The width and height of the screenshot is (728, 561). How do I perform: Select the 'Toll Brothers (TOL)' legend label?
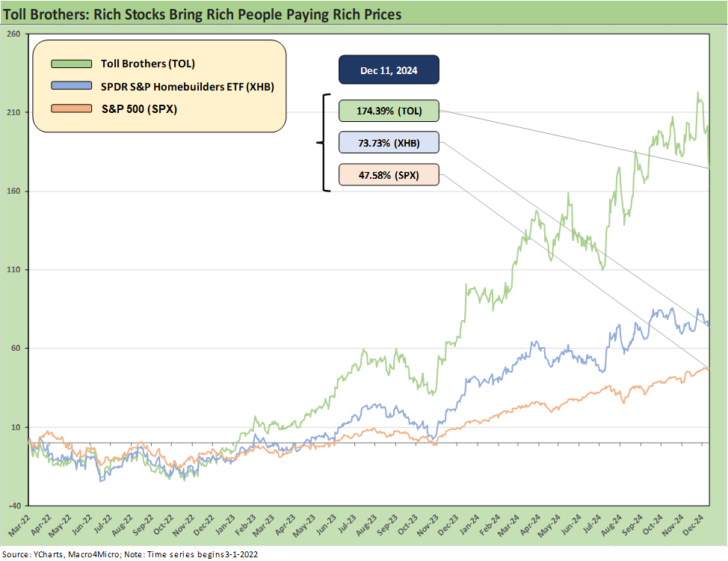[x=148, y=64]
